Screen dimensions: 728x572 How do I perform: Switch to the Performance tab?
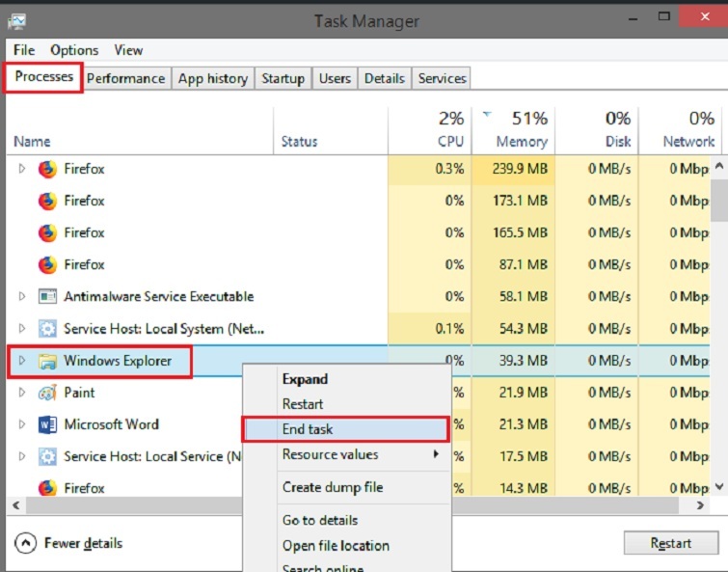127,79
